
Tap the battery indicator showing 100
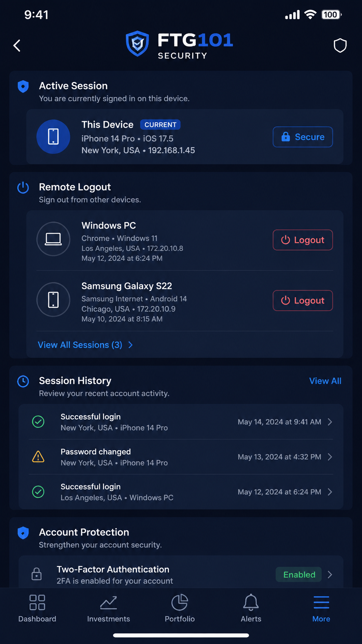pyautogui.click(x=331, y=15)
